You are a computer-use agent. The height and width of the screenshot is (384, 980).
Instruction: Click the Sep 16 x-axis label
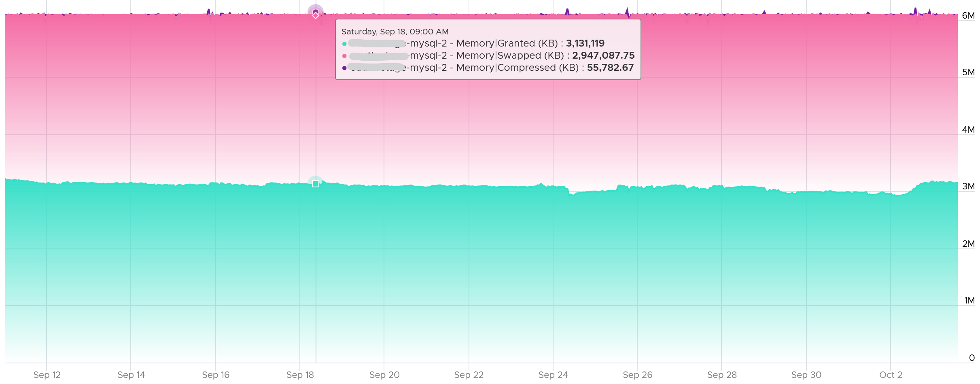216,375
